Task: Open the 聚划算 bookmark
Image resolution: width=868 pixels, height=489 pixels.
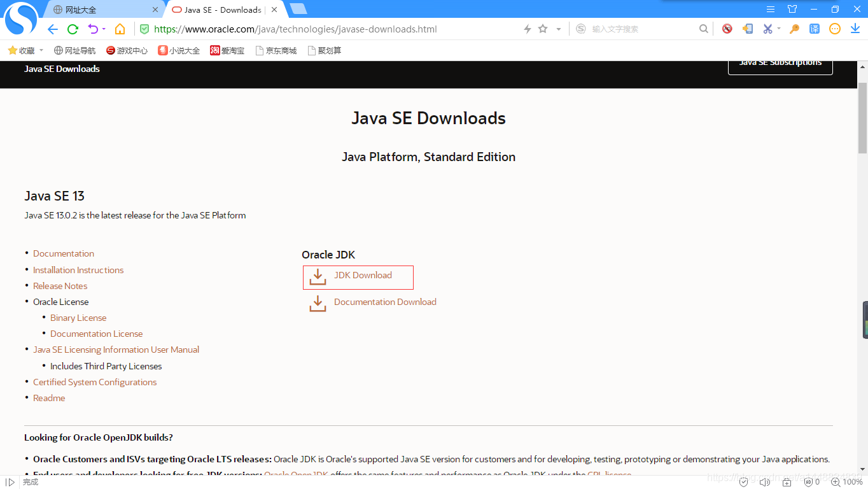Action: coord(325,50)
